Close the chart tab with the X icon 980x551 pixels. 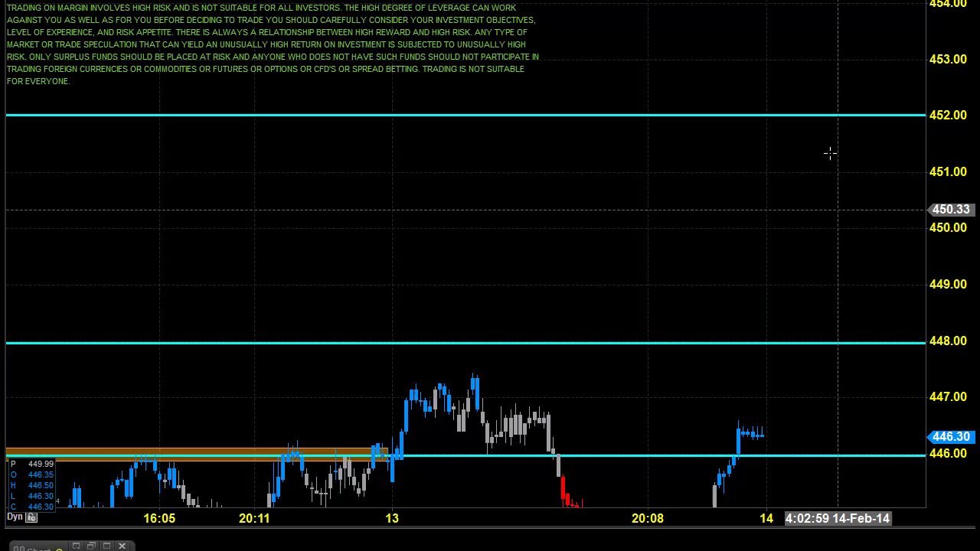tap(122, 546)
